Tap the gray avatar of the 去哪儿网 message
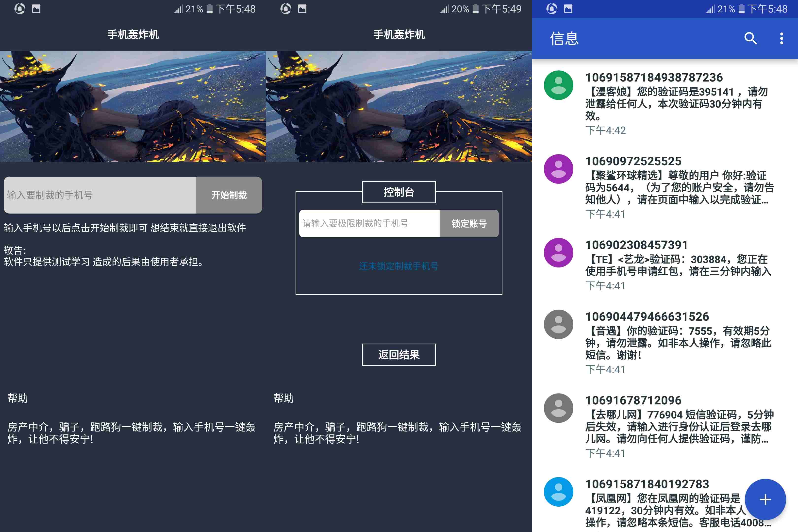Screen dimensions: 798x532 558,408
